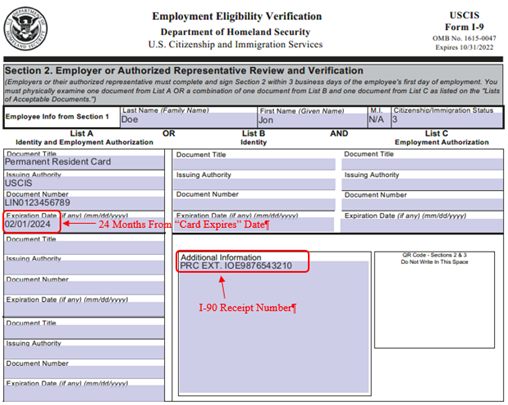
Task: Click "U.S. Citizenship and Immigration Services" text
Action: click(x=235, y=44)
